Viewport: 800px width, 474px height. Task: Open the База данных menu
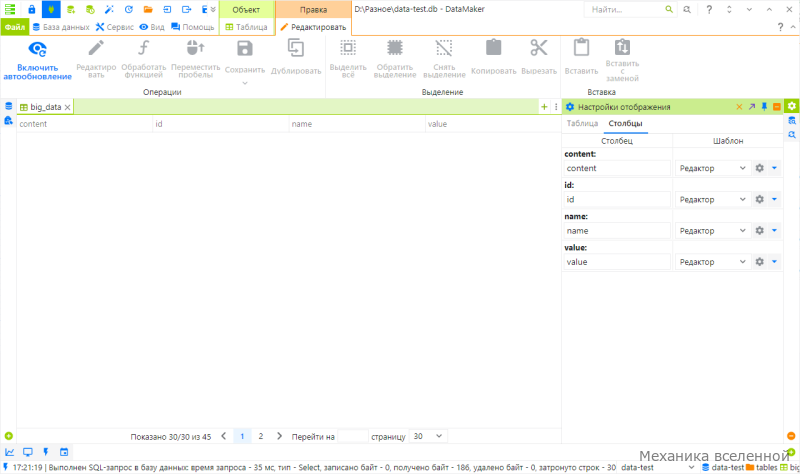pos(61,27)
